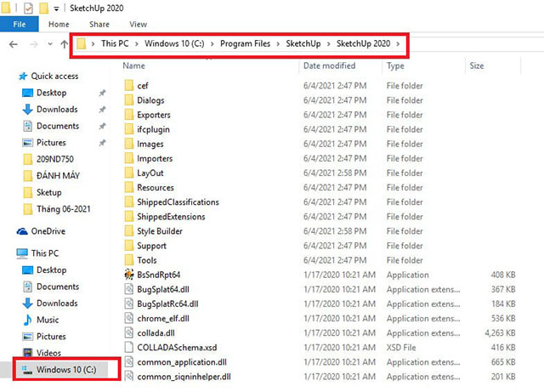
Task: Click SketchUp breadcrumb in address bar
Action: point(303,43)
